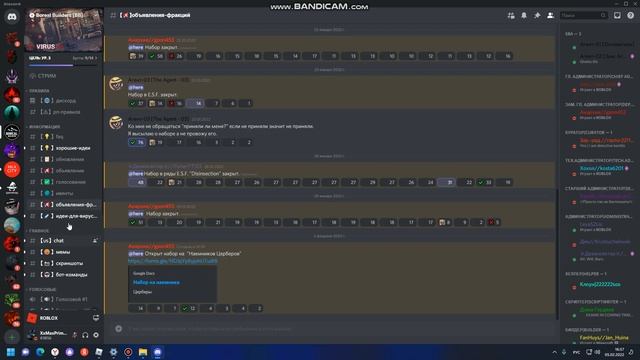Open the server boost goal bar

click(63, 60)
